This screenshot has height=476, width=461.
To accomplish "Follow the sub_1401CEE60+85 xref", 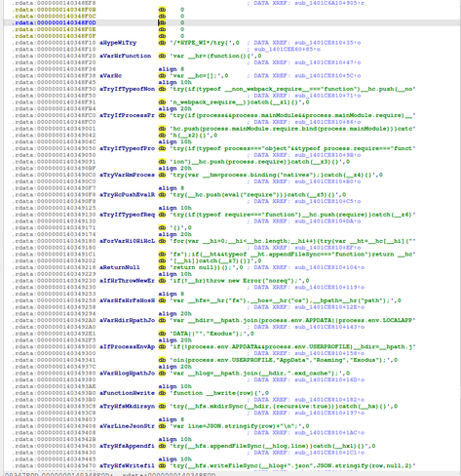I will click(x=288, y=50).
